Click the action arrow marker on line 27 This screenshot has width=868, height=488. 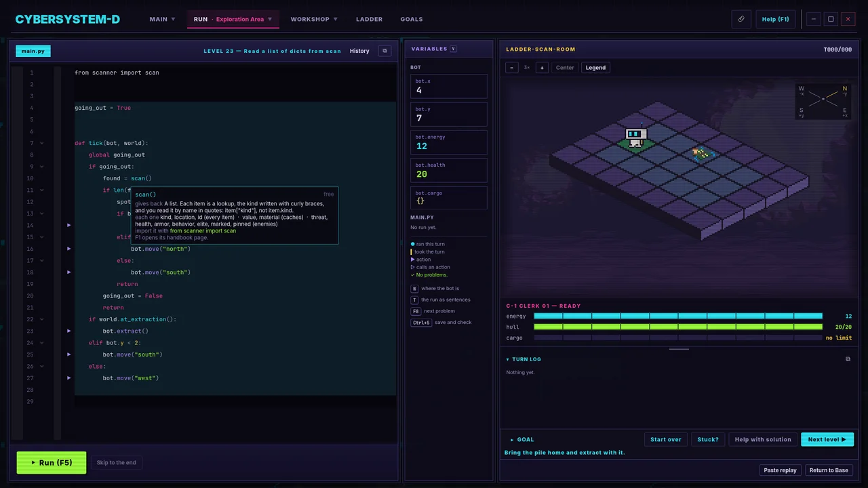(x=68, y=378)
